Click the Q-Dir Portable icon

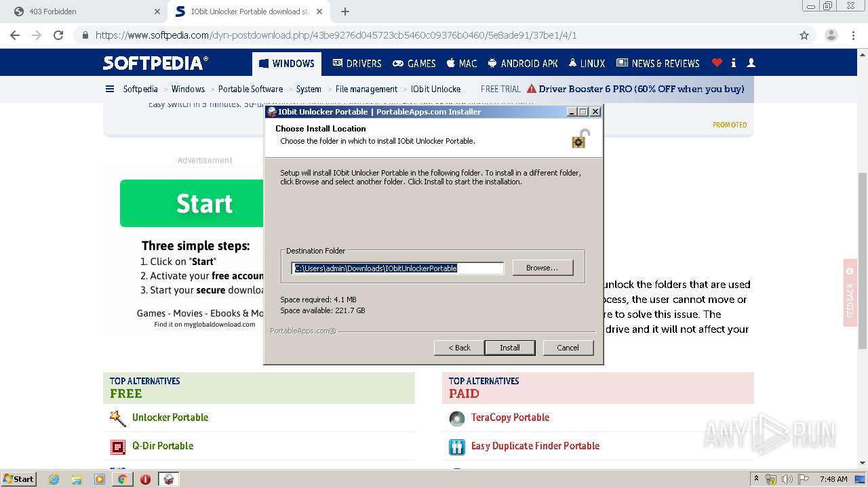click(118, 447)
